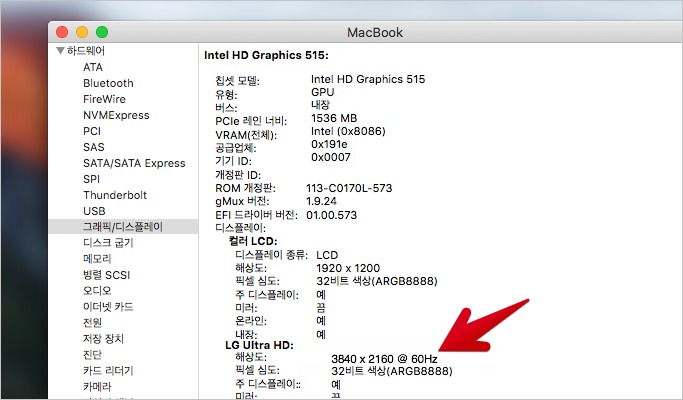
Task: Select the 3840 x 2160 @ 60Hz value
Action: pyautogui.click(x=384, y=359)
